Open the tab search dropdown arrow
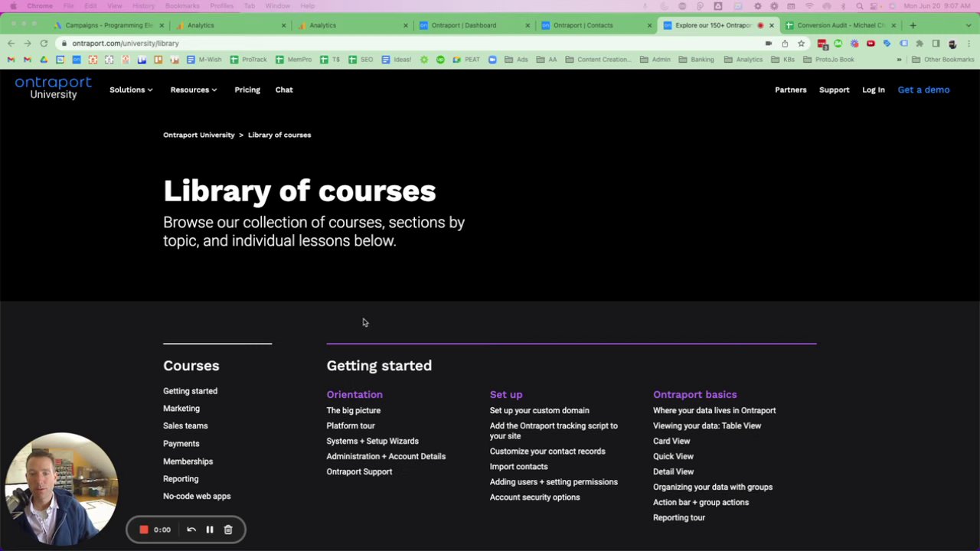 969,25
